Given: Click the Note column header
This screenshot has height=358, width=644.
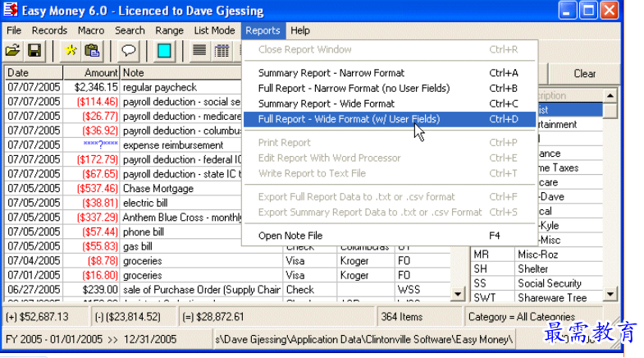Looking at the screenshot, I should tap(180, 73).
